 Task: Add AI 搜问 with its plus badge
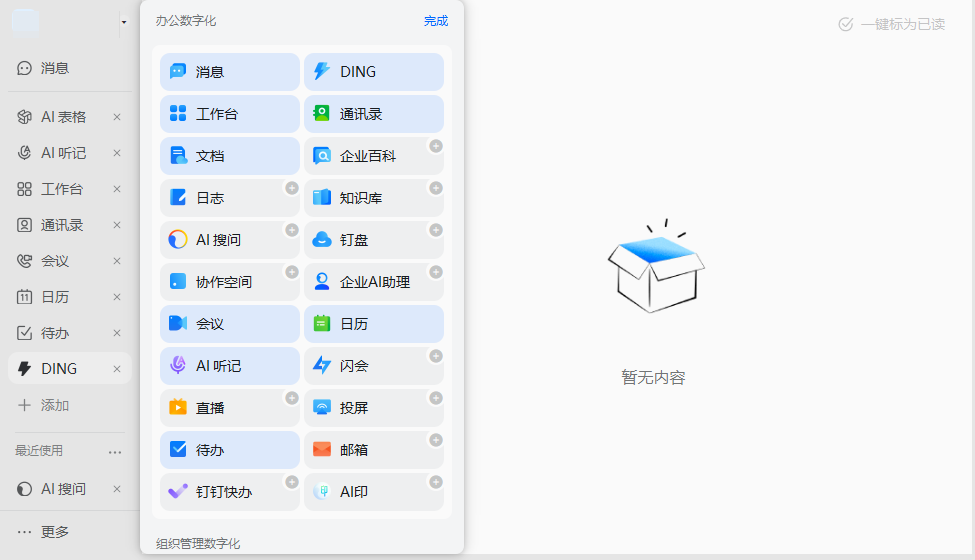point(292,230)
